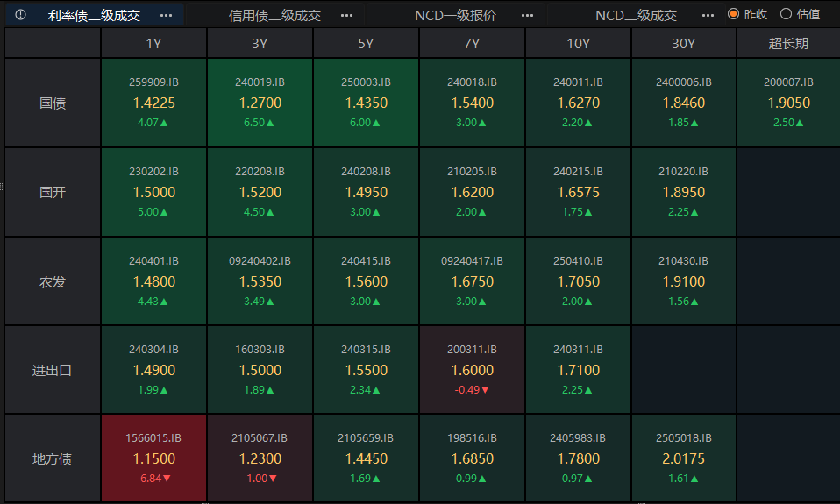This screenshot has width=840, height=504.
Task: Open bond 2505018.IB cell
Action: coord(684,458)
